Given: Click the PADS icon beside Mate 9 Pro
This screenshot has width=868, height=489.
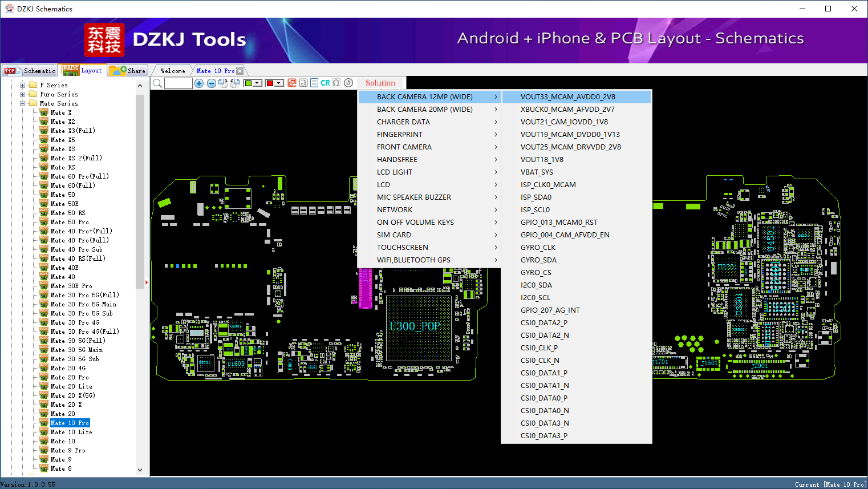Looking at the screenshot, I should tap(44, 450).
